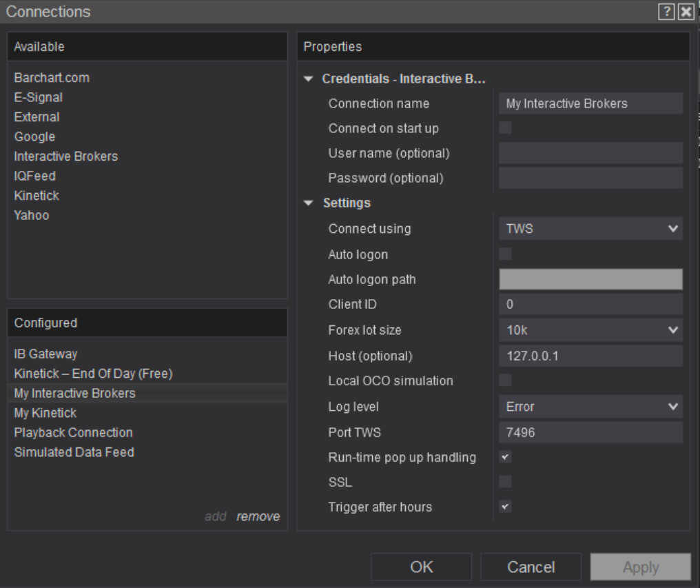The image size is (700, 588).
Task: Click the Port TWS input field
Action: 590,433
